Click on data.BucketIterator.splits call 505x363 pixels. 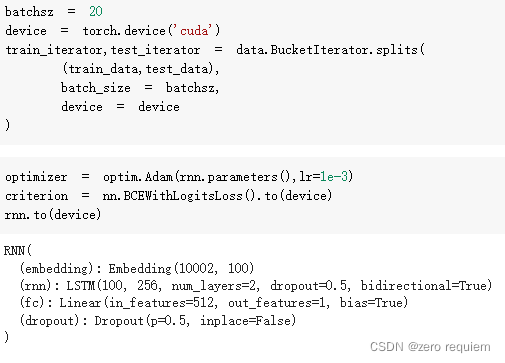pyautogui.click(x=330, y=50)
